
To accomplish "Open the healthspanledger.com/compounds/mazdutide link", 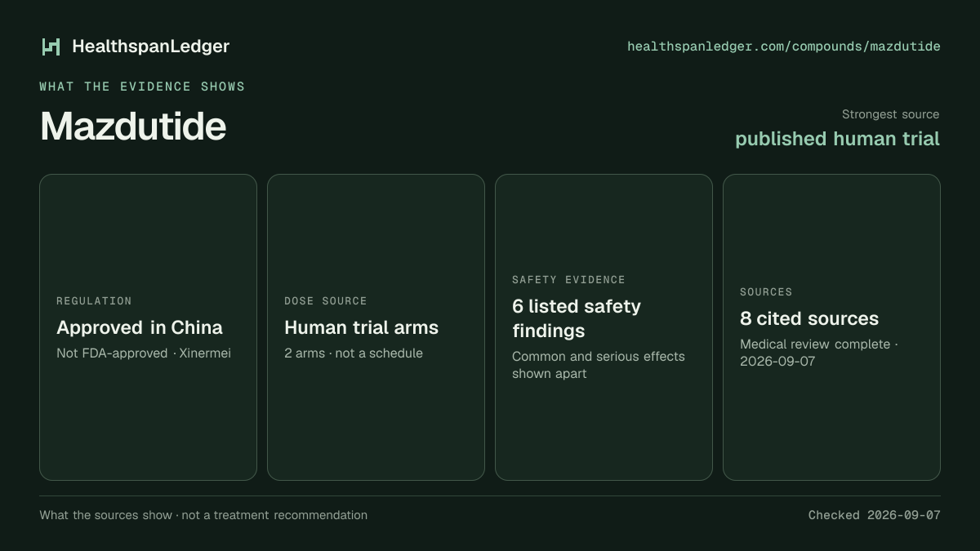I will tap(784, 47).
